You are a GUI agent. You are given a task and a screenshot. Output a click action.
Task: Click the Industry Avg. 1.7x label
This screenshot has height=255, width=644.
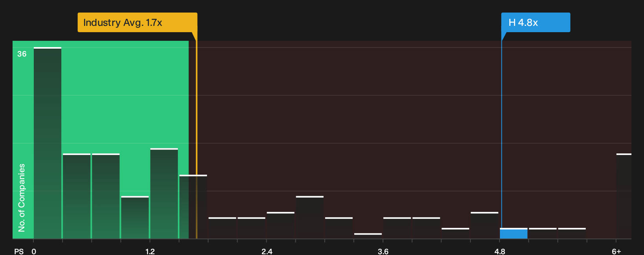(x=137, y=22)
